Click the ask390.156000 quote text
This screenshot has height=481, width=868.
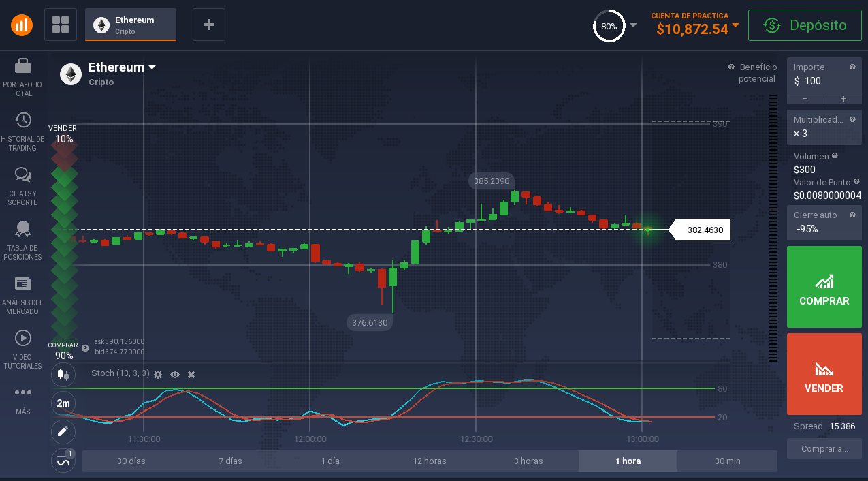click(x=119, y=341)
